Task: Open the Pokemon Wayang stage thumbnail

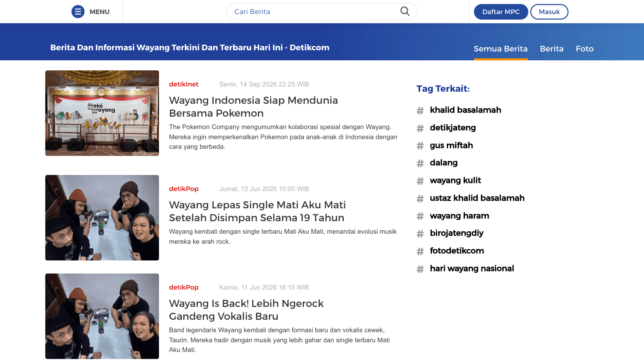Action: point(102,113)
